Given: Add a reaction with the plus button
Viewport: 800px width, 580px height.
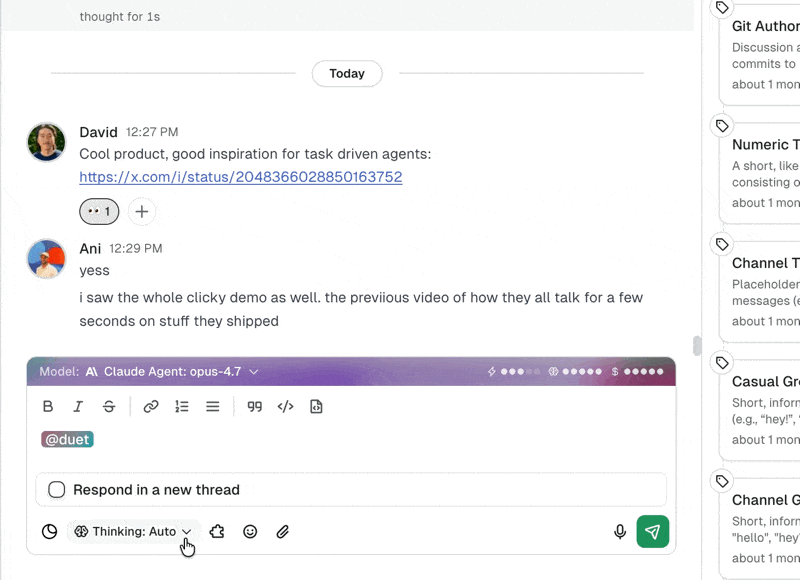Looking at the screenshot, I should tap(142, 212).
